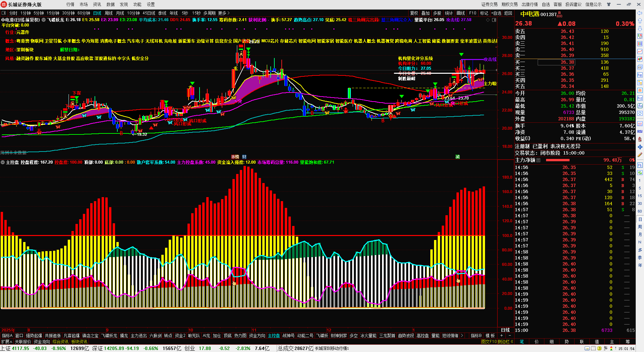
Task: Select the 月 monthly period in right sidebar
Action: (640, 234)
